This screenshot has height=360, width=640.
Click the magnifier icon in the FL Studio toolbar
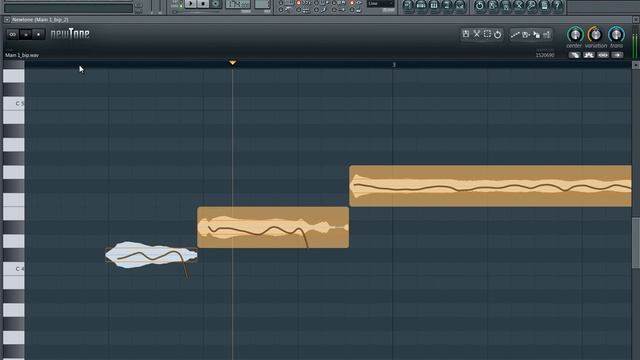coord(531,5)
